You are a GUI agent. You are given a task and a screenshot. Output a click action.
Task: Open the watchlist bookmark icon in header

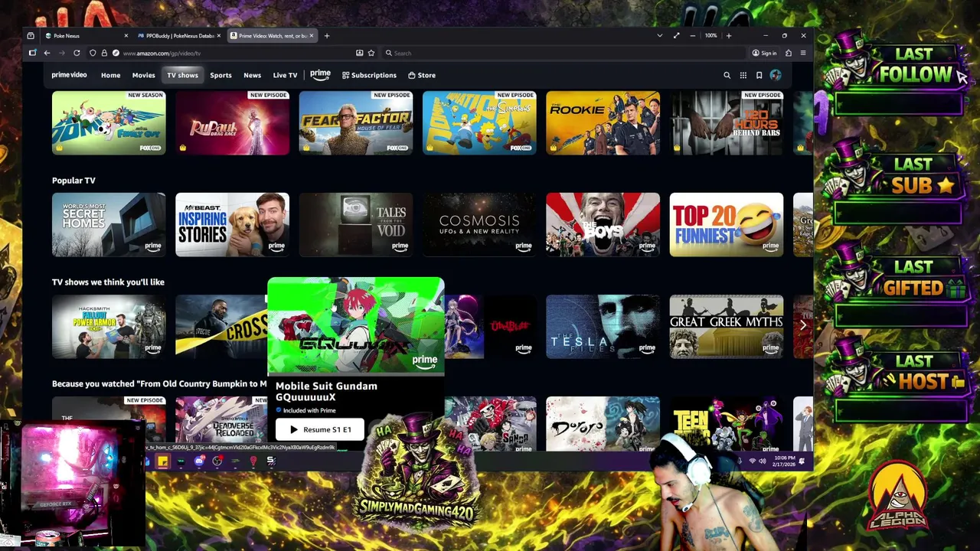tap(759, 75)
